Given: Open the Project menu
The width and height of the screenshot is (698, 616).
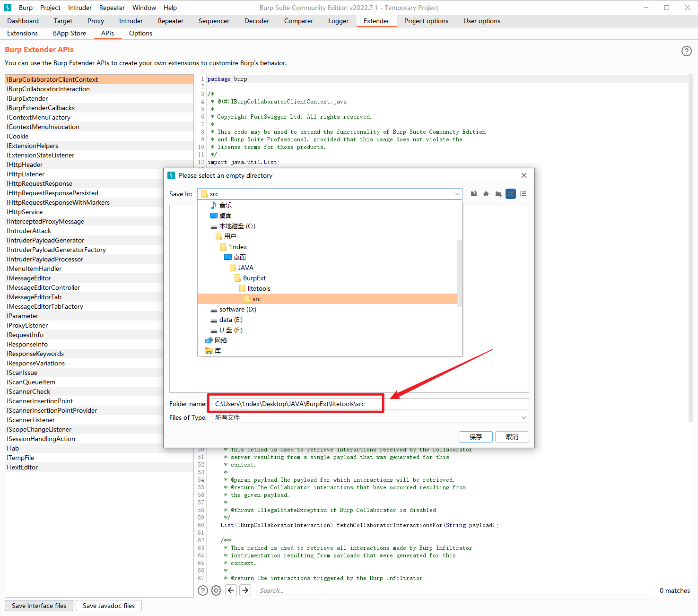Looking at the screenshot, I should (50, 8).
